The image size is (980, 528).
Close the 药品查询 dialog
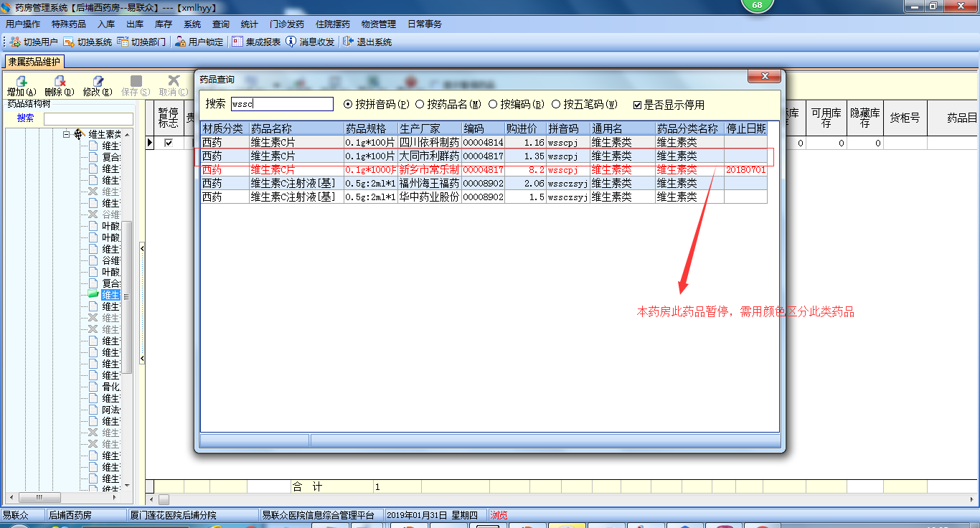tap(764, 76)
